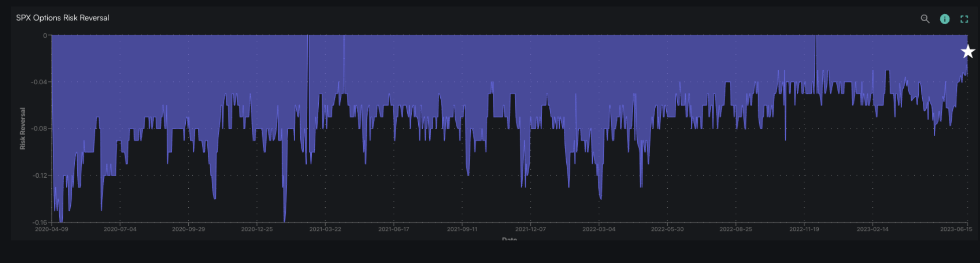The height and width of the screenshot is (263, 980).
Task: Click the -0.08 y-axis value
Action: 39,128
